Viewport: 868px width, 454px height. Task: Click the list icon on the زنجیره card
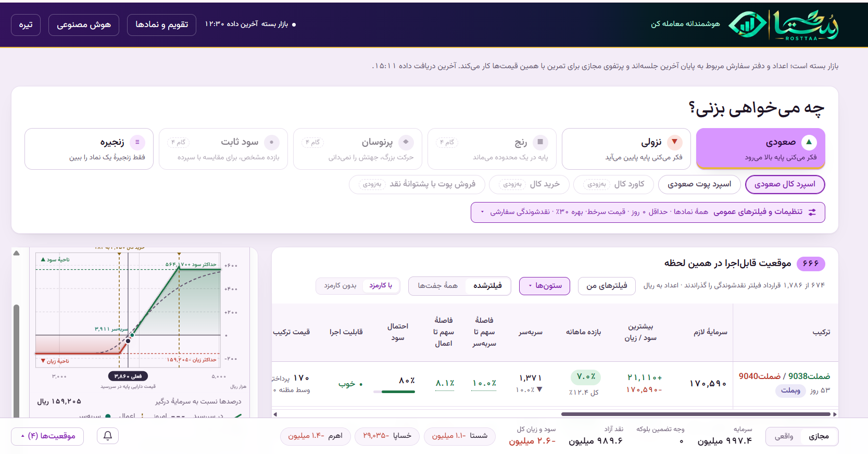coord(137,142)
